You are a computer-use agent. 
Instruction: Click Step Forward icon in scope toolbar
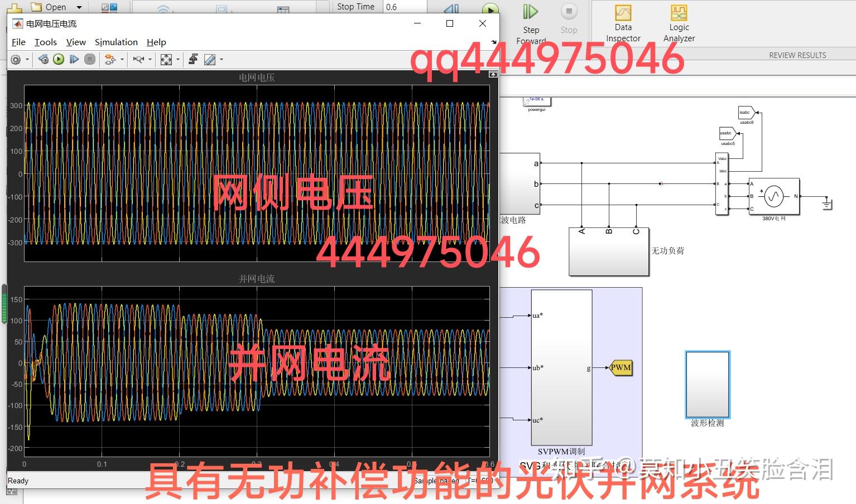click(74, 59)
